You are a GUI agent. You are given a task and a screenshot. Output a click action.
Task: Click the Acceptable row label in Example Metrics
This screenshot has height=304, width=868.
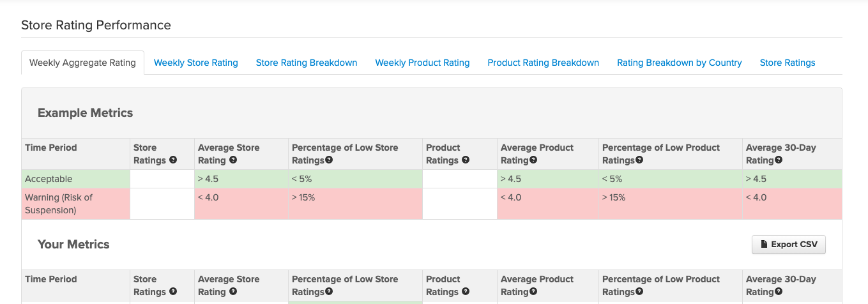point(49,179)
